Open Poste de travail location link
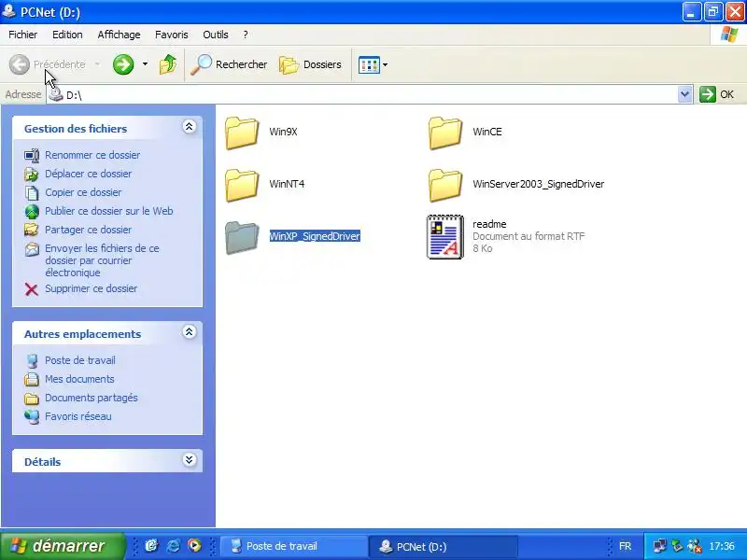This screenshot has width=747, height=560. (80, 360)
